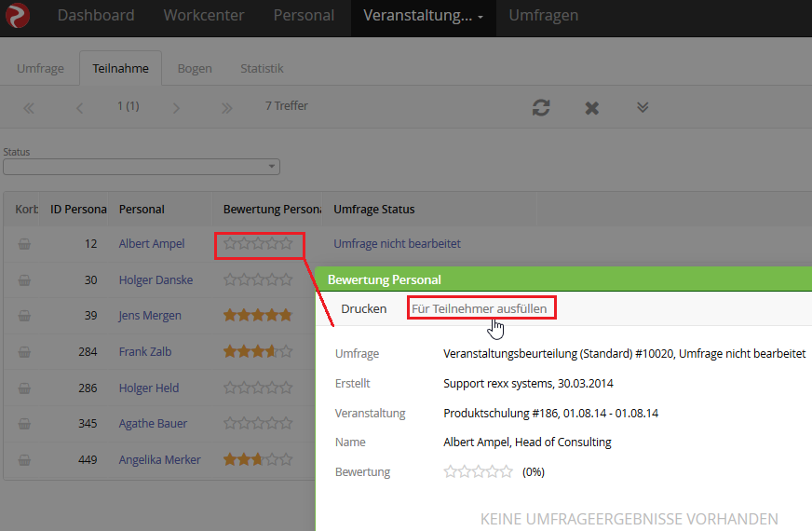Jump to last page of results
Screen dimensions: 812x531
227,108
